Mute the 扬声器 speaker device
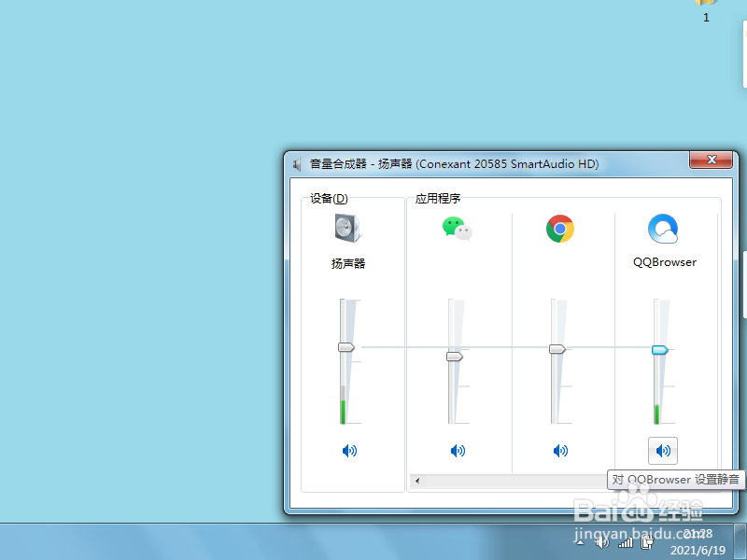Viewport: 747px width, 560px height. tap(350, 451)
